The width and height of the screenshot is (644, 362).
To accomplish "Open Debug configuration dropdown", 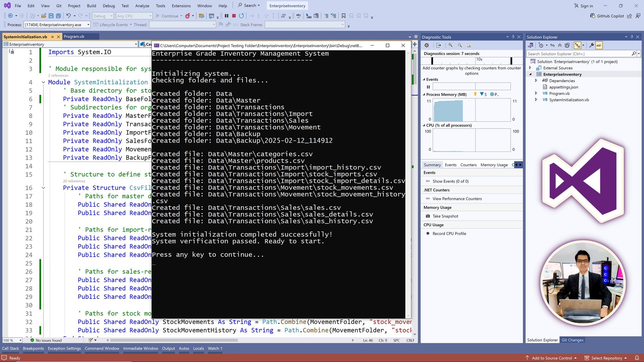I will coord(103,16).
